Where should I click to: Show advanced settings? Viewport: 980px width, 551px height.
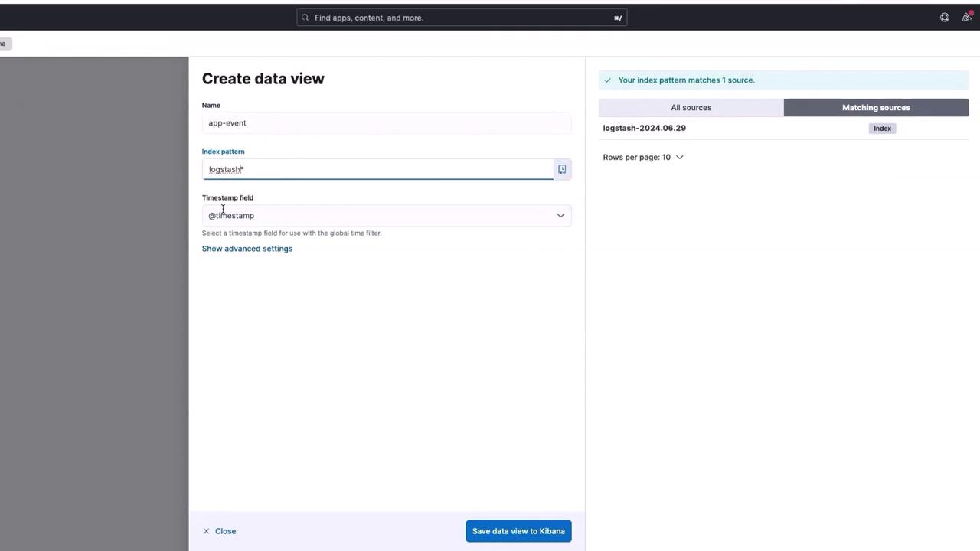[247, 249]
